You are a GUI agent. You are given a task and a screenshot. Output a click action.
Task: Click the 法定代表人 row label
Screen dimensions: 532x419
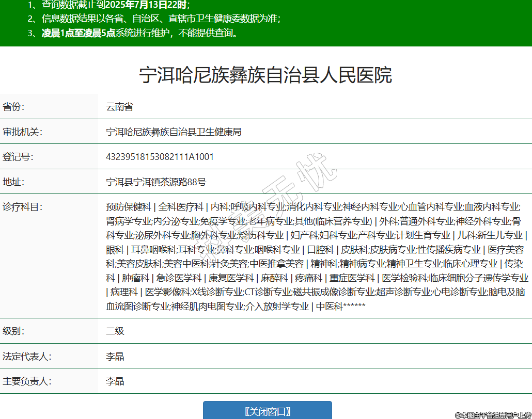pos(27,356)
